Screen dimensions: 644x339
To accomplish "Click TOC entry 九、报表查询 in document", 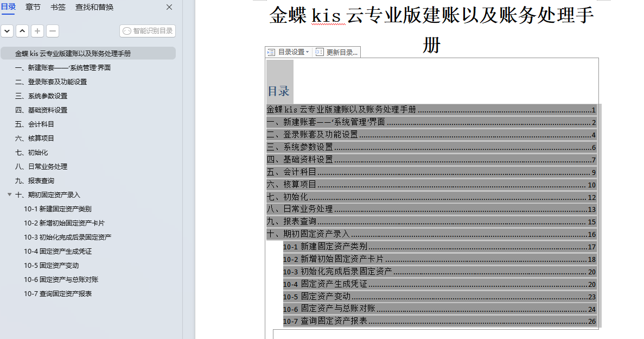I will [431, 222].
